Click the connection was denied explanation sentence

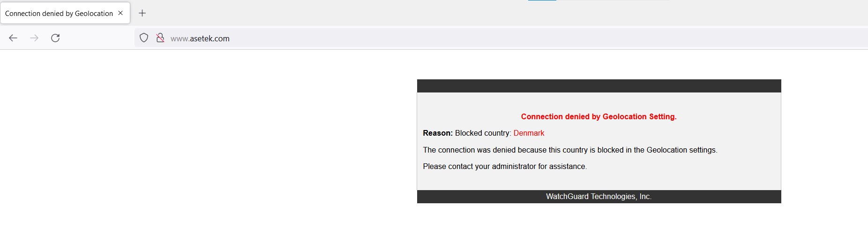tap(570, 150)
